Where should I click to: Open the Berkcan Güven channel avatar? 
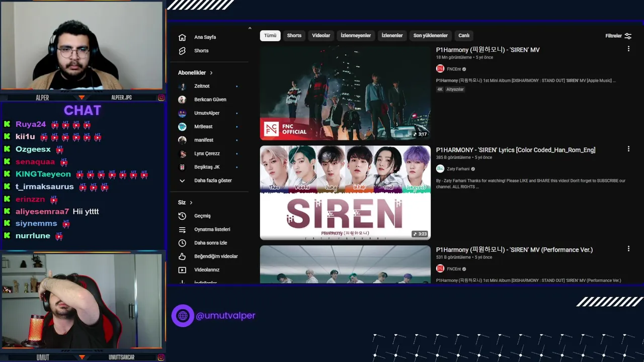(x=182, y=100)
